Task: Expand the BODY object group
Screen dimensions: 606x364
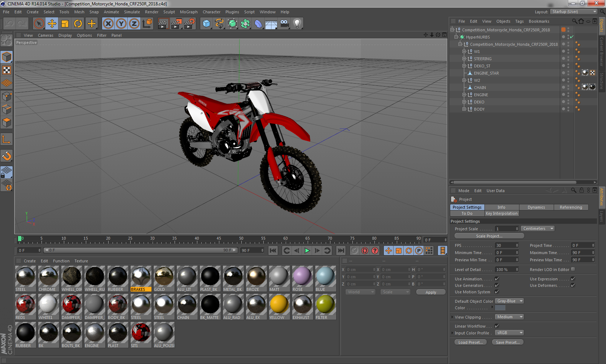Action: (464, 109)
